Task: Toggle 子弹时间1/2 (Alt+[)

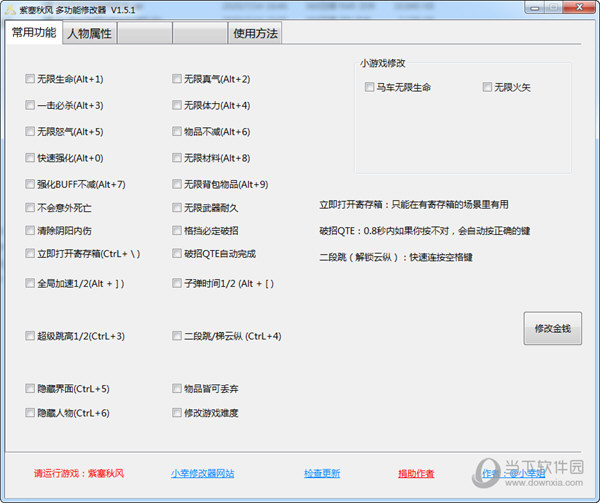Action: [177, 283]
